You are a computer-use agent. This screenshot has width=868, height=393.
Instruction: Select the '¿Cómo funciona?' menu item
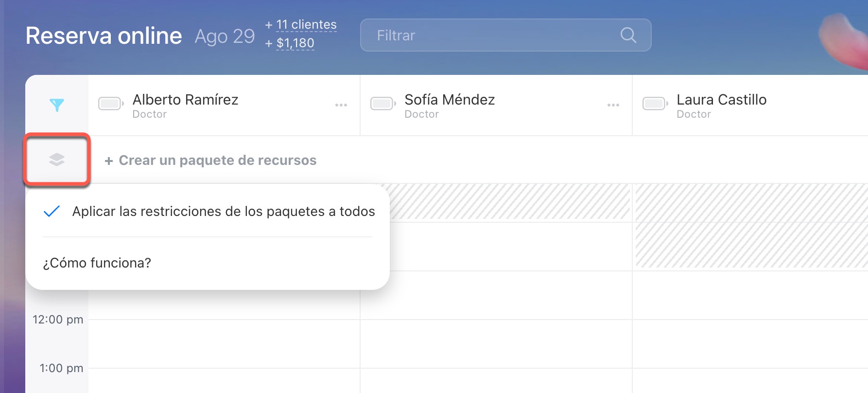[97, 263]
